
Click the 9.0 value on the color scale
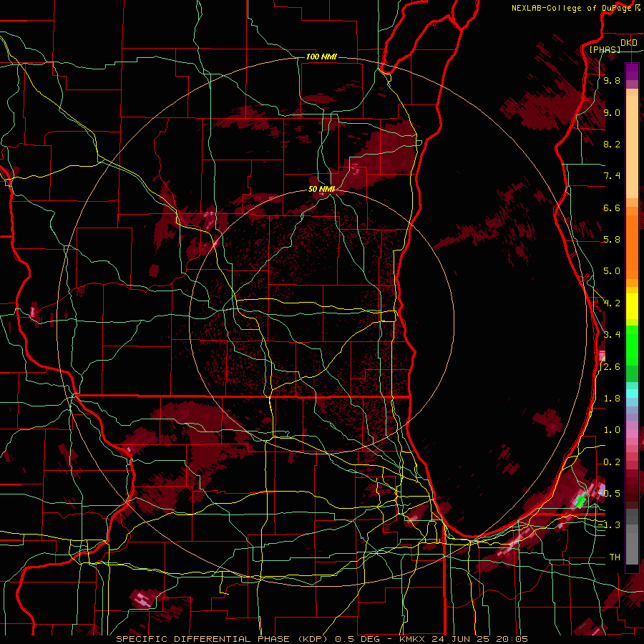point(612,112)
